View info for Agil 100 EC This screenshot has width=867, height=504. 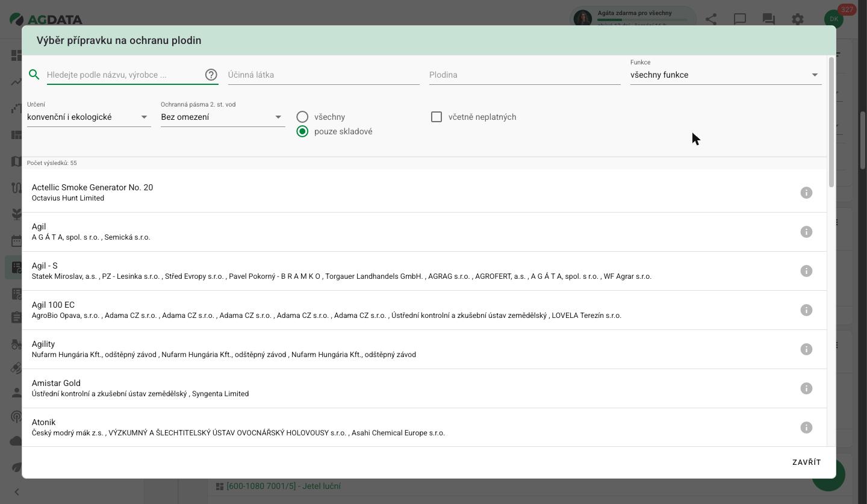coord(806,310)
